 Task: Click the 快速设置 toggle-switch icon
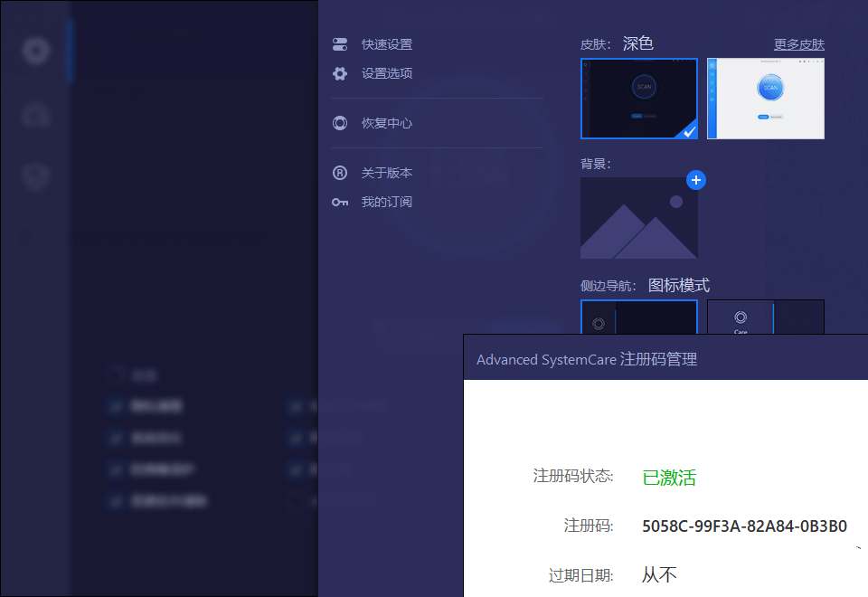click(x=340, y=44)
